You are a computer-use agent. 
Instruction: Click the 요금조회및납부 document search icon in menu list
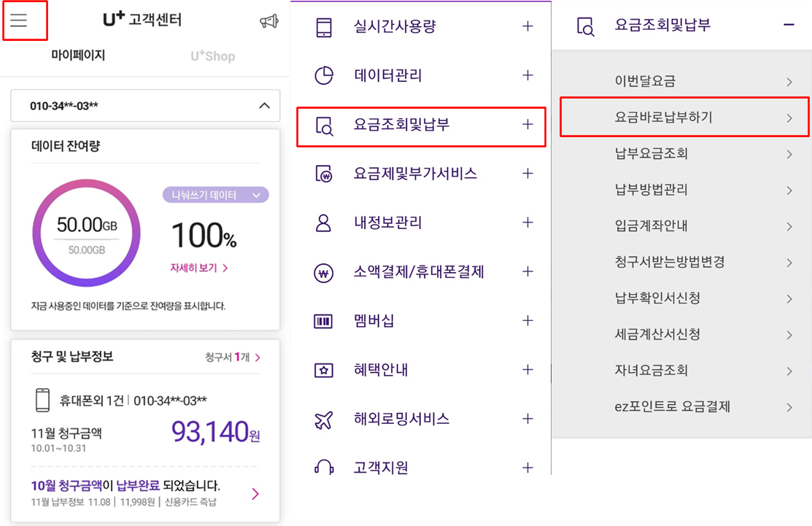[324, 125]
